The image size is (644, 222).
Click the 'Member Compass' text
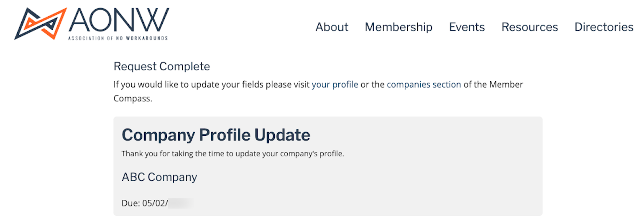pyautogui.click(x=318, y=91)
